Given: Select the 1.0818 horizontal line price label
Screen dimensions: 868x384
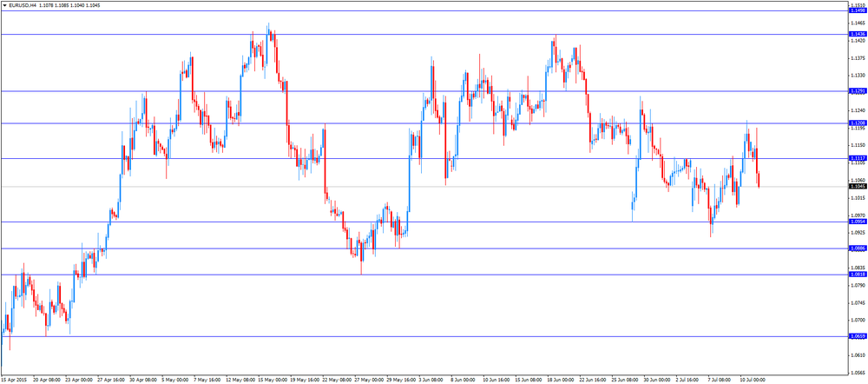Looking at the screenshot, I should point(857,275).
